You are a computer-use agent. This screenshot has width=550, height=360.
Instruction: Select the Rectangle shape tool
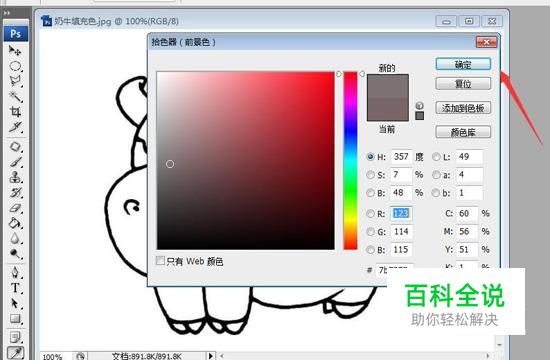pos(15,319)
